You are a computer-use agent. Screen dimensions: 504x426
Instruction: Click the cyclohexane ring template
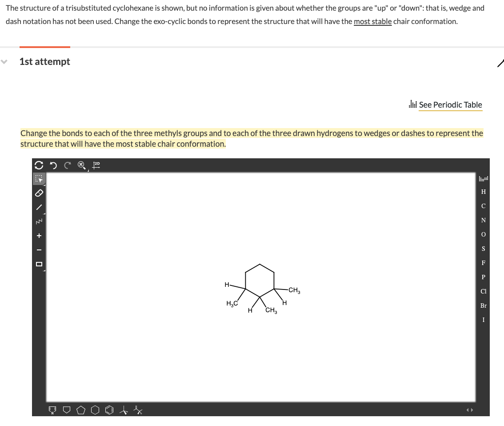coord(95,410)
